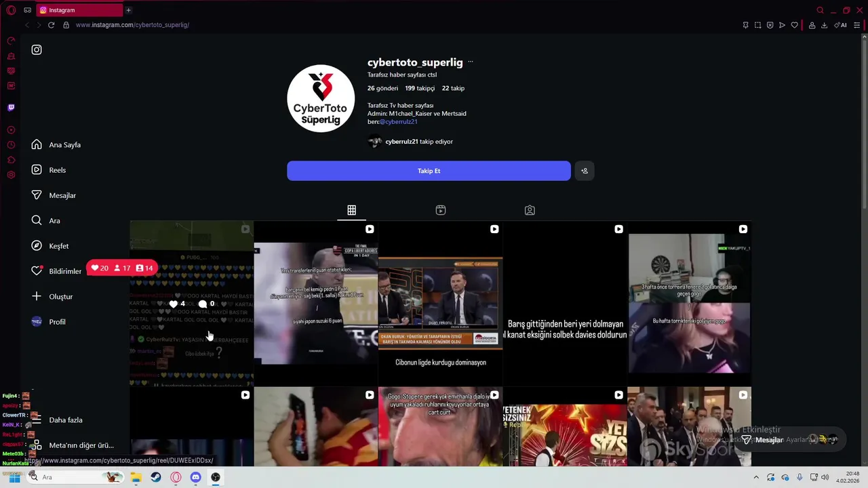The image size is (868, 488).
Task: Select the Instagram browser tab
Action: click(x=79, y=10)
